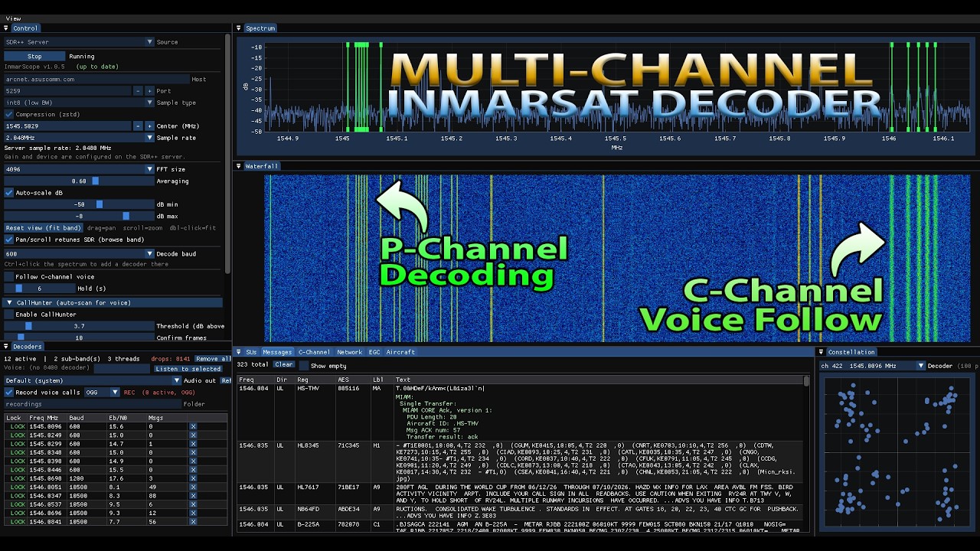Decrease Center (MHz) with minus button
The image size is (980, 551).
tap(139, 126)
